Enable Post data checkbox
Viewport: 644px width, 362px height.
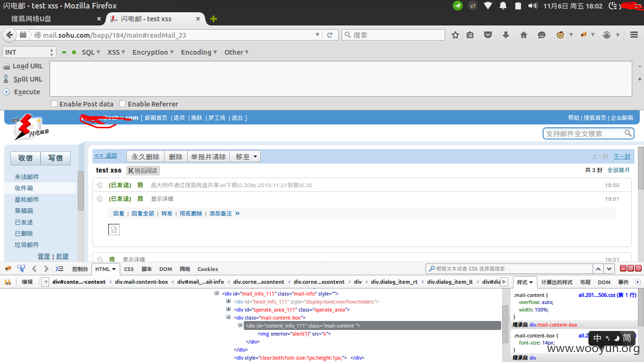(54, 104)
